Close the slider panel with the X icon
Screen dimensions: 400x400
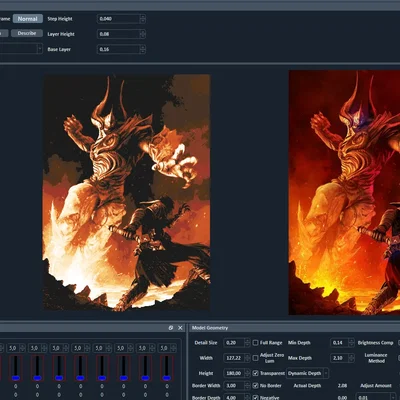(x=180, y=328)
